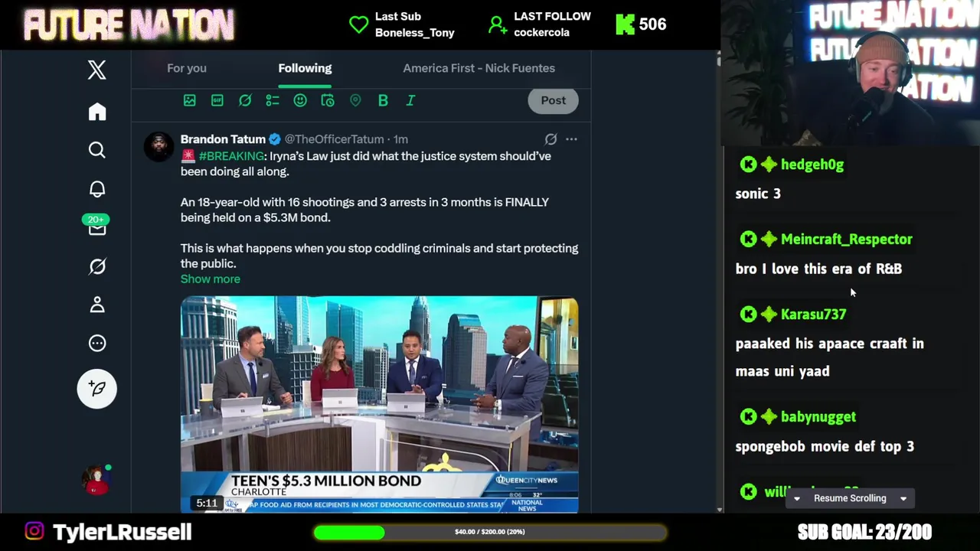This screenshot has width=980, height=551.
Task: Click hedgeh0g username in chat
Action: [812, 165]
